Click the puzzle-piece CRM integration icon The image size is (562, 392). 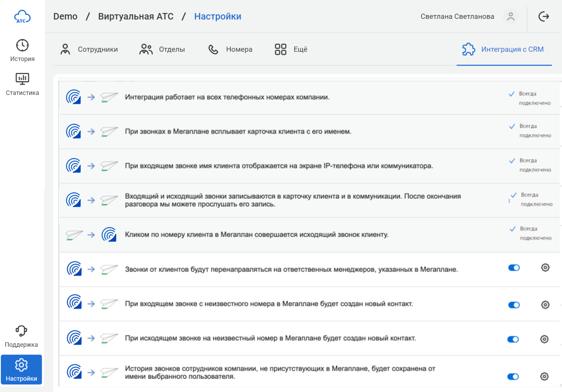tap(469, 49)
